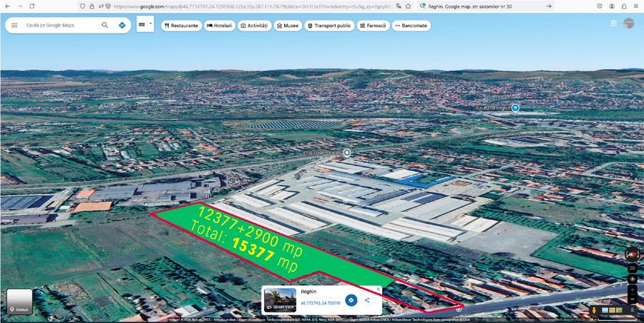
Task: Select the Transport public chip
Action: tap(329, 26)
